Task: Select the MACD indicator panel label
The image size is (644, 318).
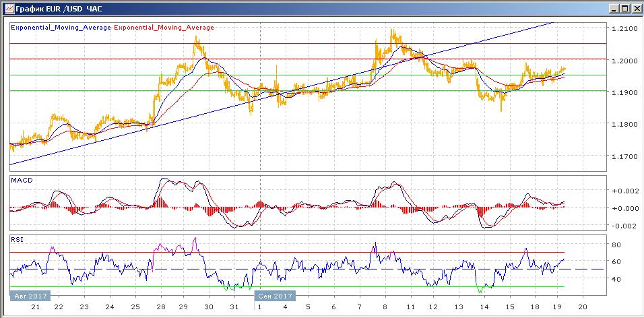Action: [x=22, y=181]
